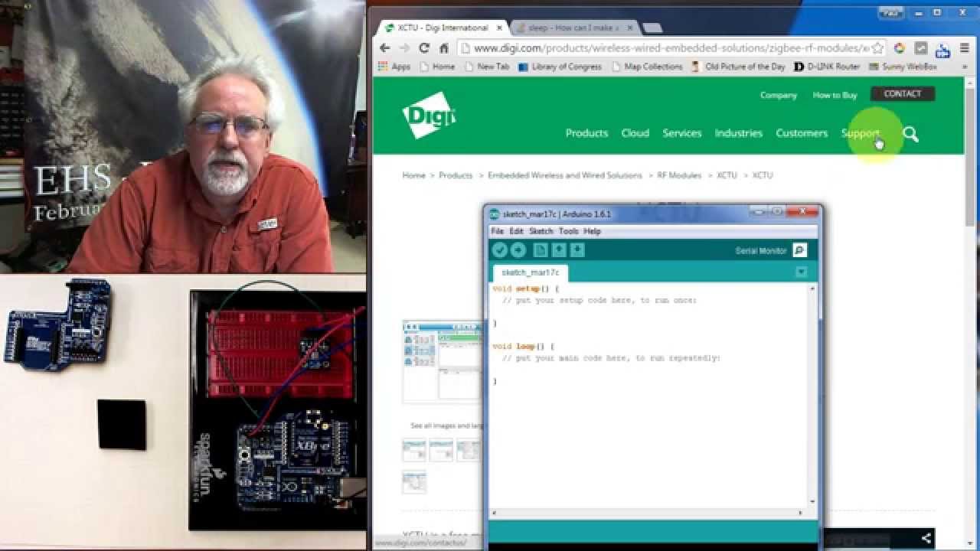Open the Apps bookmarks shortcut
The image size is (980, 551).
394,67
